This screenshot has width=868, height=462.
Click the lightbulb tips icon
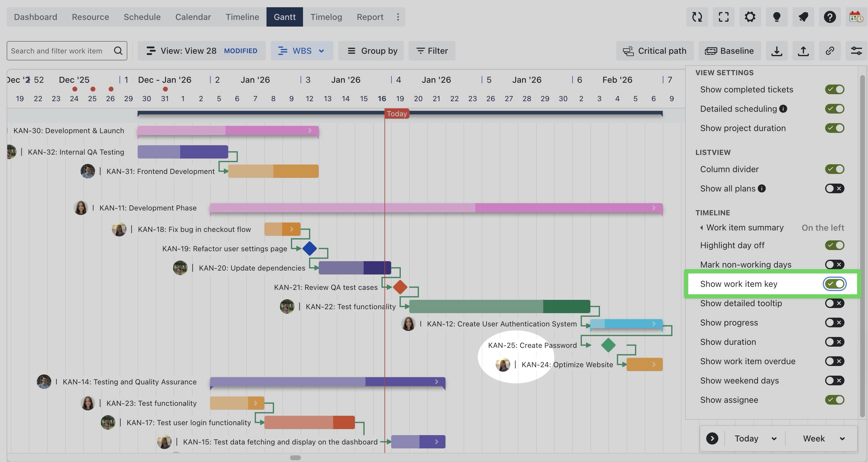(x=777, y=17)
